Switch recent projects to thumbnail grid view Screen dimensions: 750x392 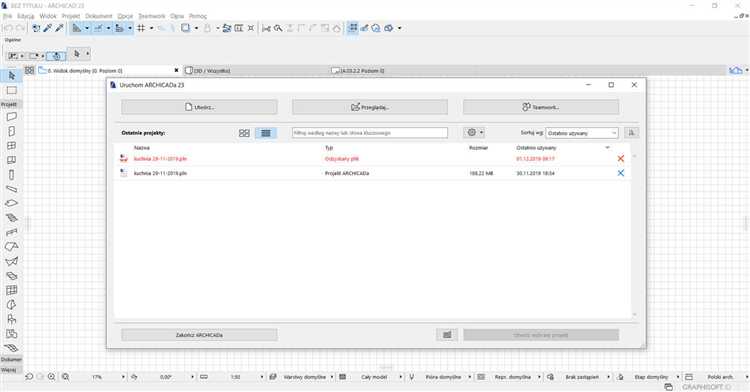244,133
